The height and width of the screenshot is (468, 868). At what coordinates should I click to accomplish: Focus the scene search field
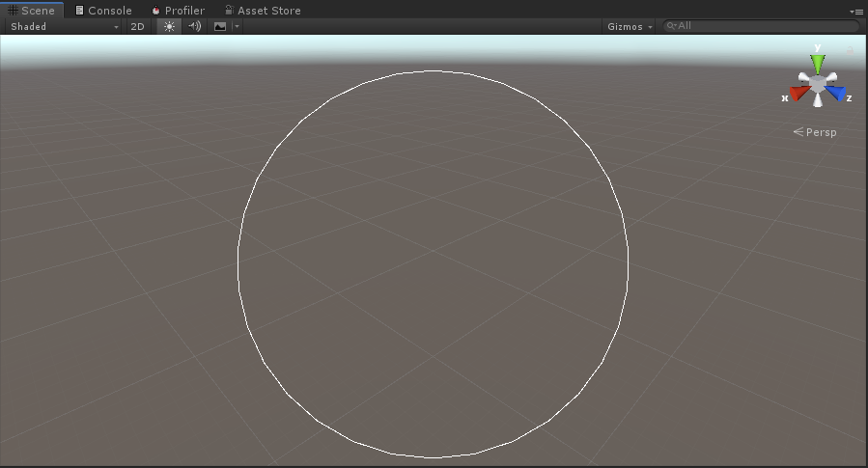[x=761, y=25]
